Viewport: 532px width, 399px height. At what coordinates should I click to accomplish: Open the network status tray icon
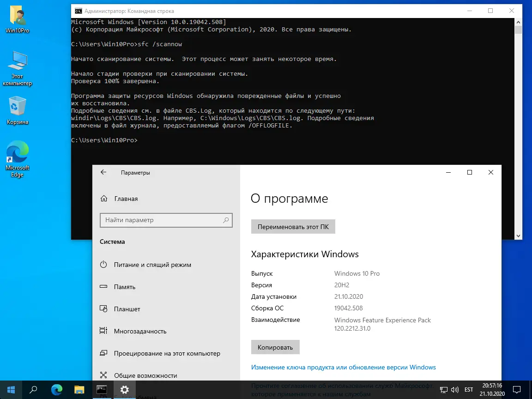(443, 390)
